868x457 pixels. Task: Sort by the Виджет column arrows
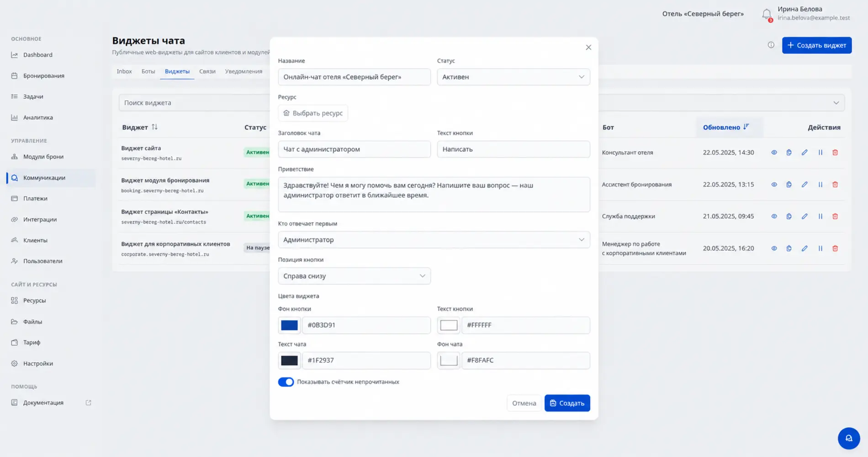(x=154, y=127)
